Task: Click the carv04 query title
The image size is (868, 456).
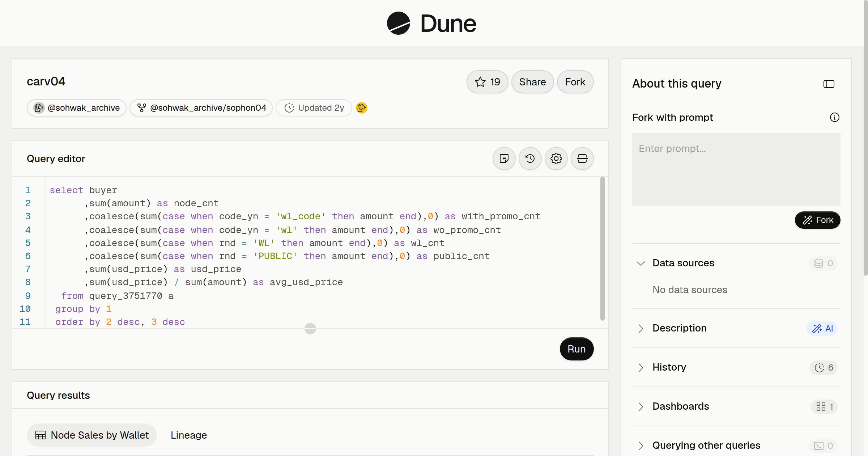Action: tap(46, 81)
